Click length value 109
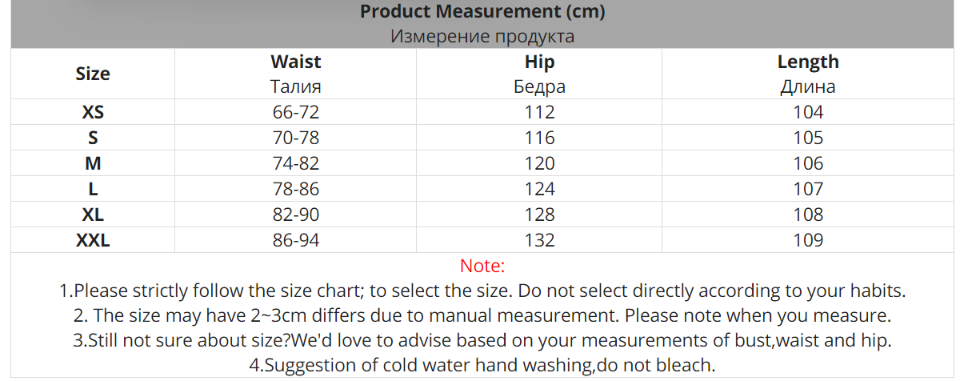The image size is (980, 381). coord(808,240)
